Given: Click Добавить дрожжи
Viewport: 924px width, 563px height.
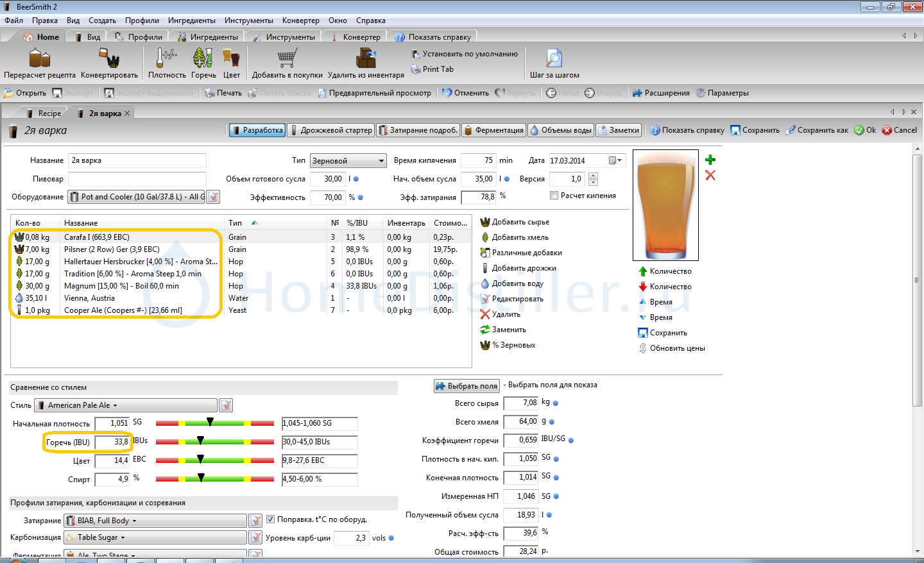Looking at the screenshot, I should (518, 268).
